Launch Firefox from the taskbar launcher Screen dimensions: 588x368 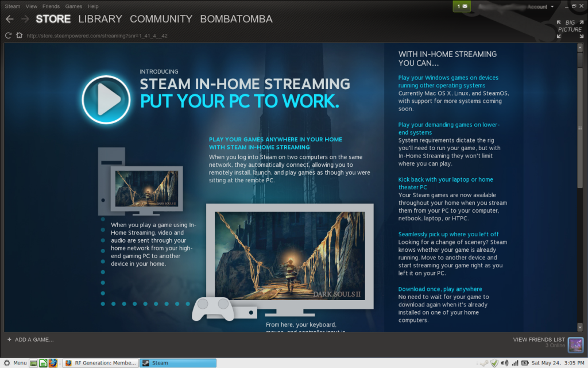click(x=53, y=363)
